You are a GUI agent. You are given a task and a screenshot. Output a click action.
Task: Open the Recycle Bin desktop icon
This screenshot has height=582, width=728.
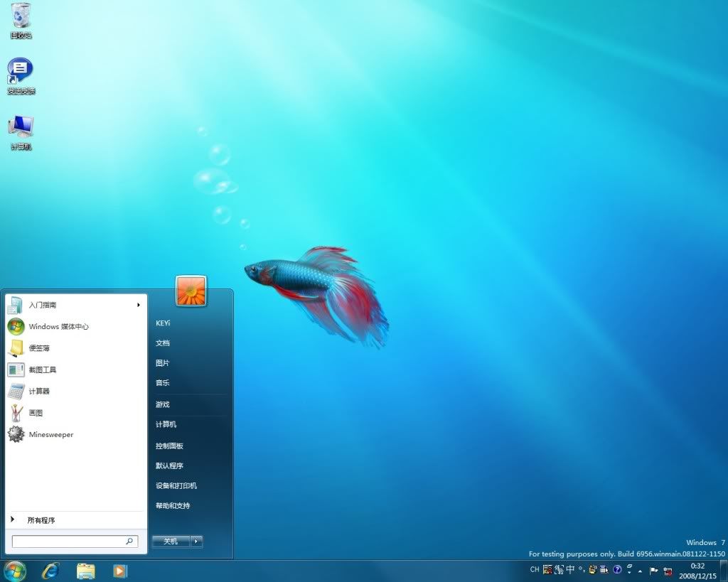click(x=21, y=21)
